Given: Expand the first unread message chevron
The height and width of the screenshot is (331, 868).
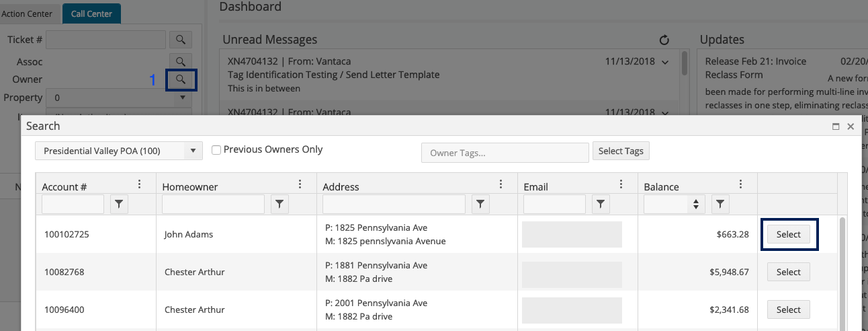Looking at the screenshot, I should click(665, 62).
